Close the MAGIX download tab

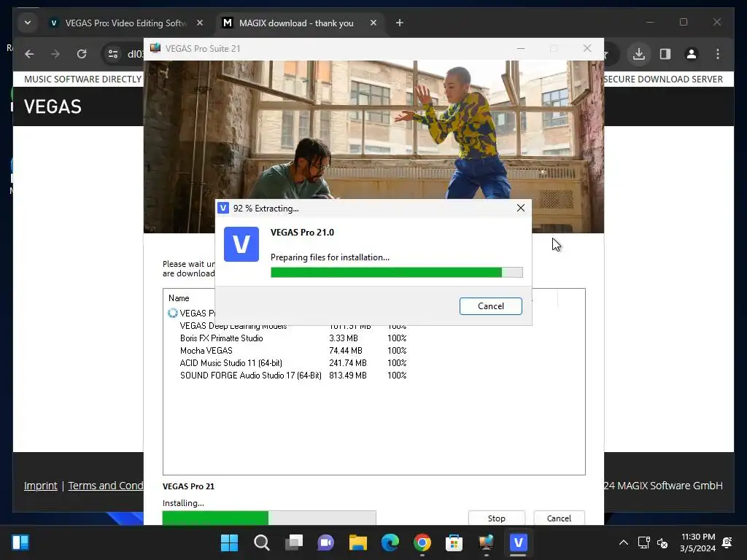(x=373, y=23)
